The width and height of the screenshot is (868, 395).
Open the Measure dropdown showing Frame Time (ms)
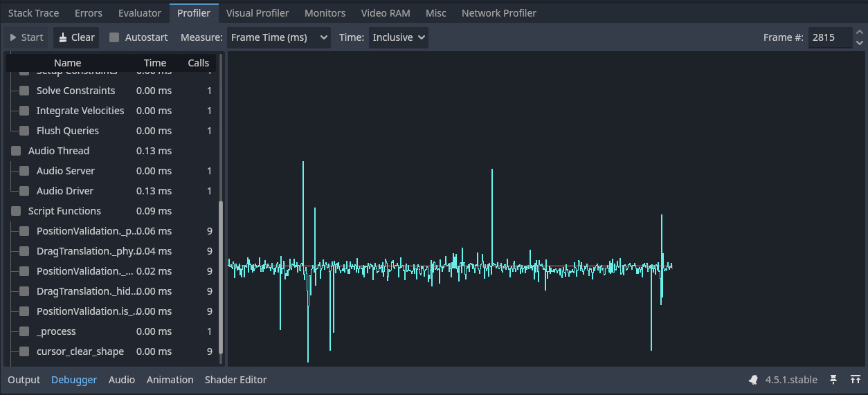point(279,37)
